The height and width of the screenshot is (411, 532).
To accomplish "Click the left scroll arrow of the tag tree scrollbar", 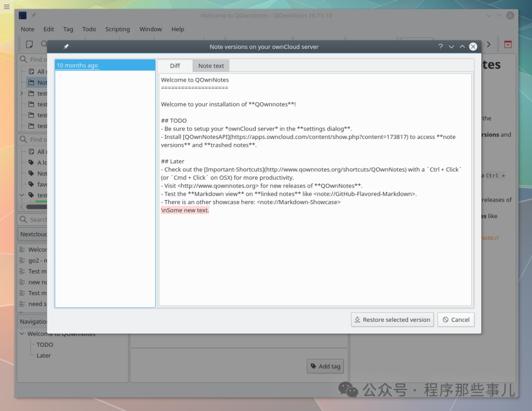I will (22, 206).
